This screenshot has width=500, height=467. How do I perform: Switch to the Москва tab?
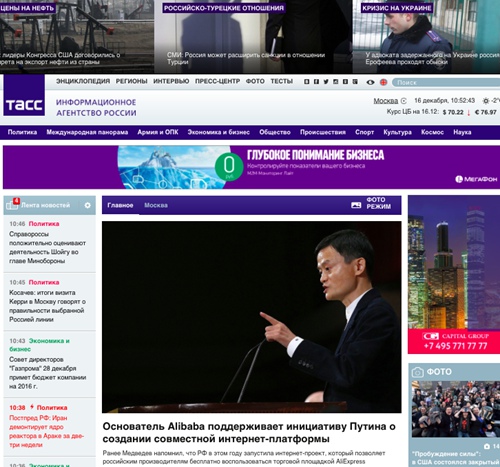(156, 205)
